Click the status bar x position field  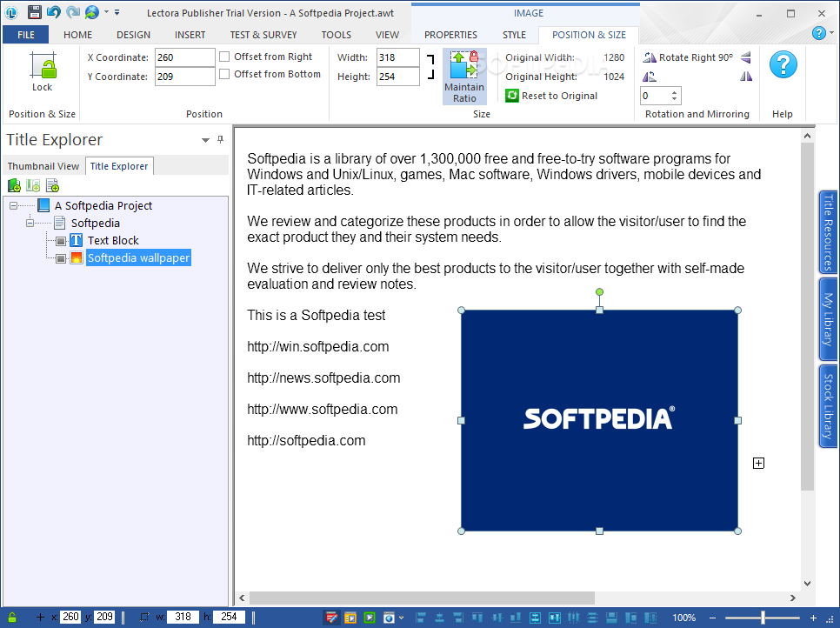70,617
